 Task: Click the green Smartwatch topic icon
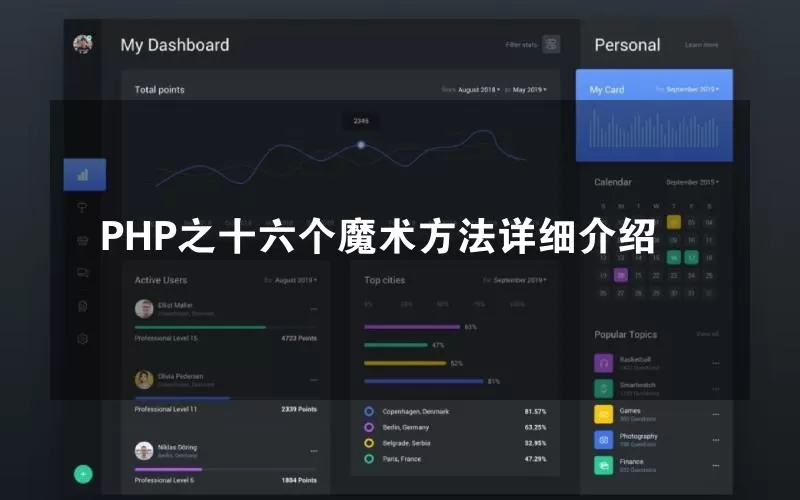click(604, 389)
